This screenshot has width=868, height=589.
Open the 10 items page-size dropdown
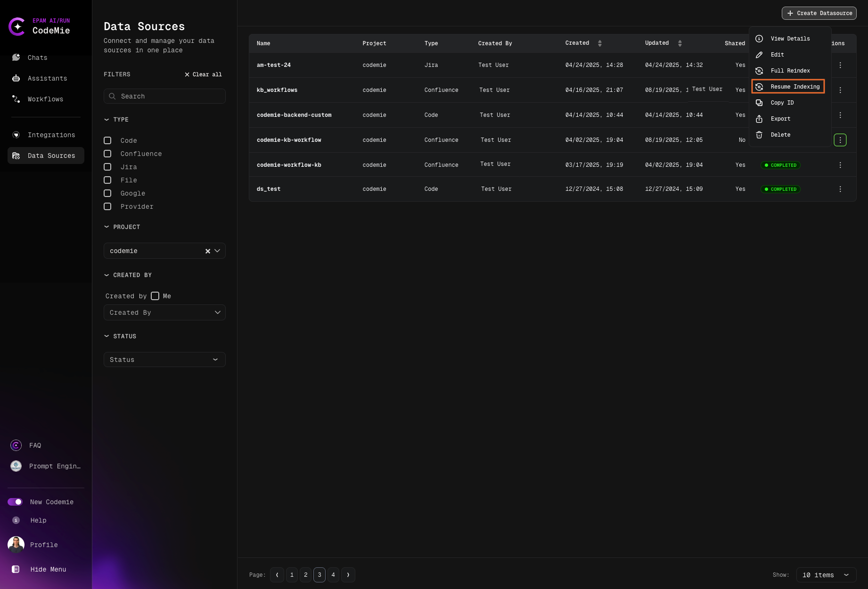pyautogui.click(x=826, y=575)
